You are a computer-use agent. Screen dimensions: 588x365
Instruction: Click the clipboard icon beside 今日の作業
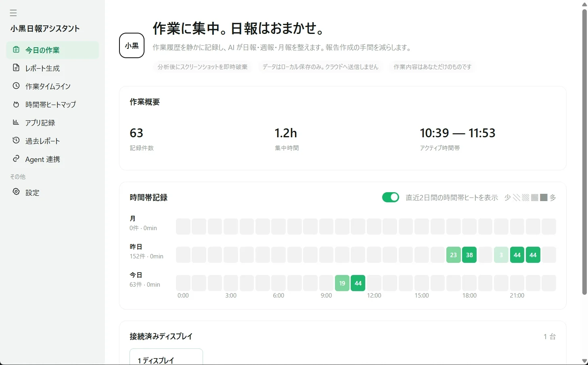tap(16, 50)
